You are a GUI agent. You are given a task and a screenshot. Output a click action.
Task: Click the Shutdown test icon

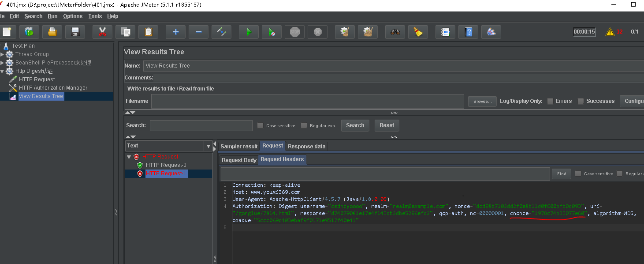pos(317,32)
